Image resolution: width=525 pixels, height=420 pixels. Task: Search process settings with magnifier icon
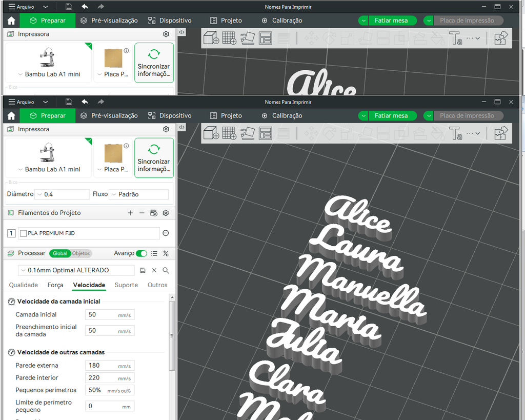(x=166, y=270)
